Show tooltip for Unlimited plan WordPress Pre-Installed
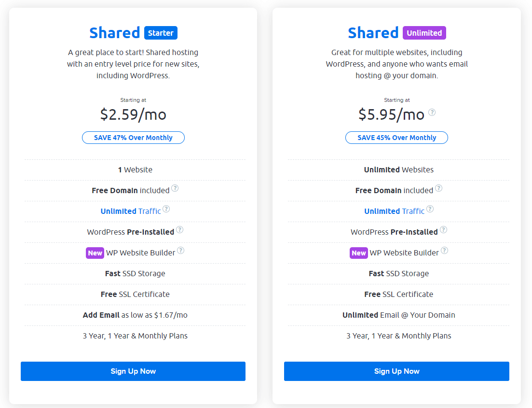The height and width of the screenshot is (408, 532). pos(443,230)
